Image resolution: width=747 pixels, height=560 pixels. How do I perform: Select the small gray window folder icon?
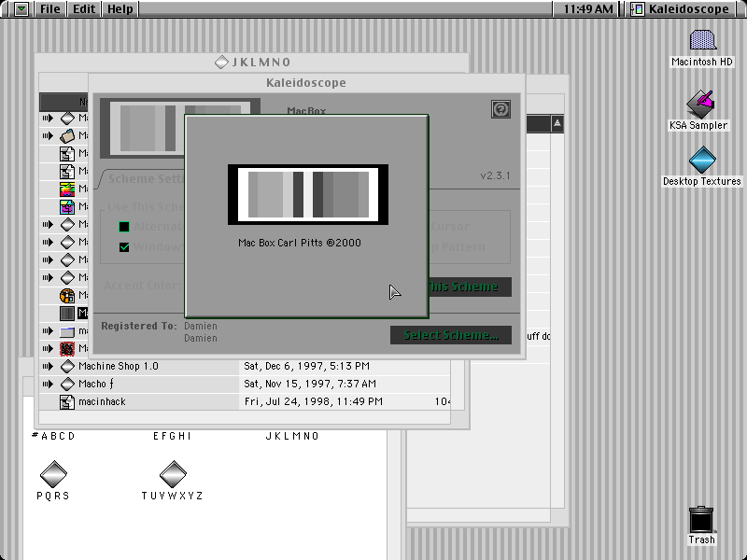(x=67, y=331)
